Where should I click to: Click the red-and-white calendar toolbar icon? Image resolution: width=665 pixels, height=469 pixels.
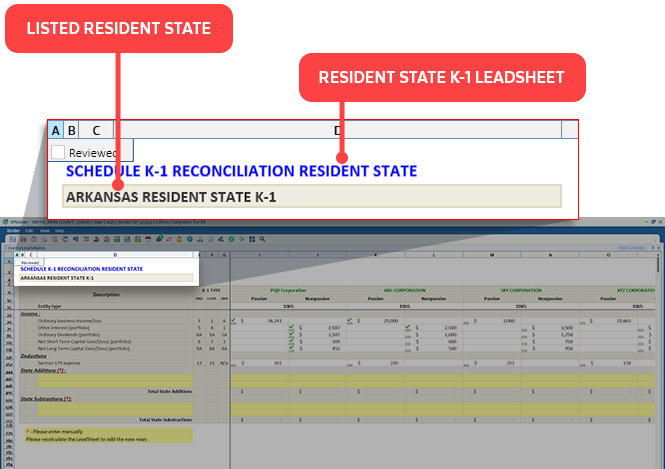click(x=148, y=239)
